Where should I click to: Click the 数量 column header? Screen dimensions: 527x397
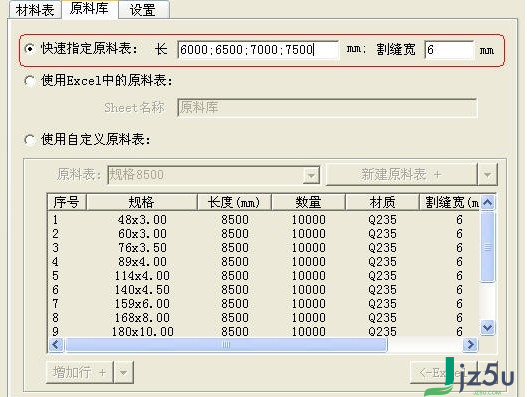(308, 202)
